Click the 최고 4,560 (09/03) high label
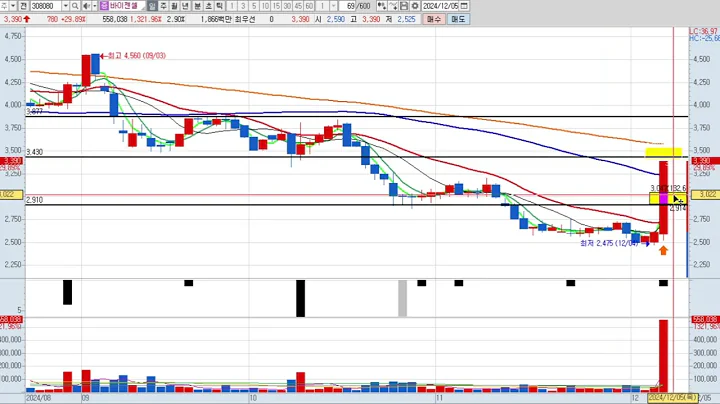The height and width of the screenshot is (404, 720). [x=136, y=56]
